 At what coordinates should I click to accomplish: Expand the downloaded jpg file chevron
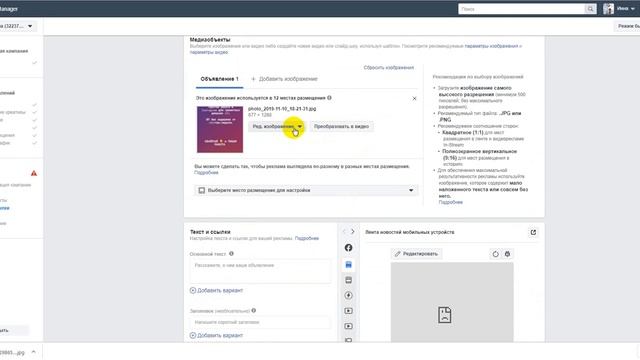click(x=33, y=352)
